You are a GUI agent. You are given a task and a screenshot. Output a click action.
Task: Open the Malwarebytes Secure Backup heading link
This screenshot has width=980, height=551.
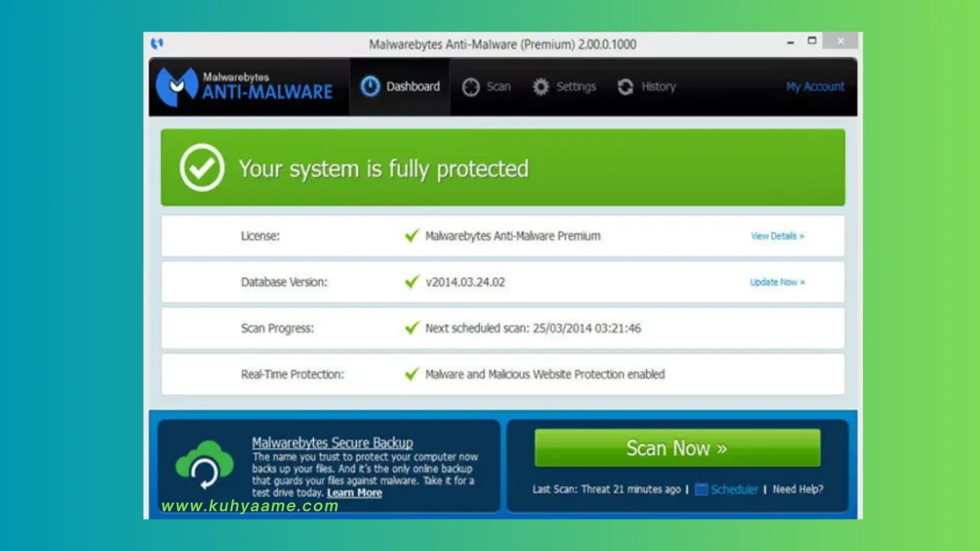coord(332,442)
